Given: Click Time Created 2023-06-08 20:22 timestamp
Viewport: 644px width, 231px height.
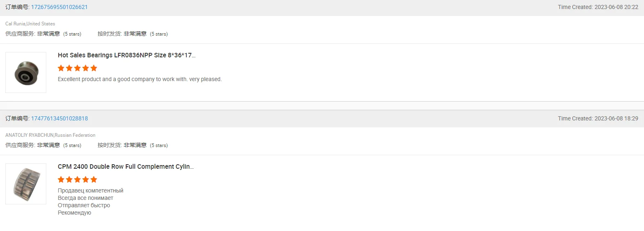Looking at the screenshot, I should pos(598,7).
